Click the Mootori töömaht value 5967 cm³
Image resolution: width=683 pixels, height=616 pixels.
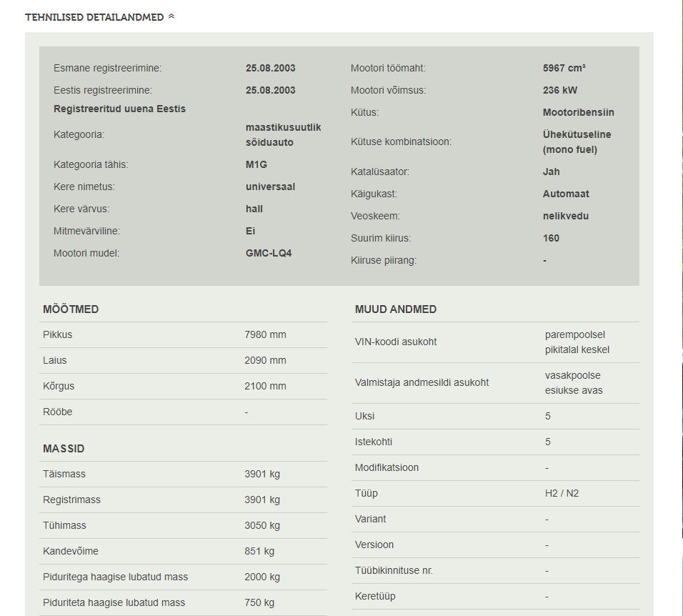click(x=564, y=68)
